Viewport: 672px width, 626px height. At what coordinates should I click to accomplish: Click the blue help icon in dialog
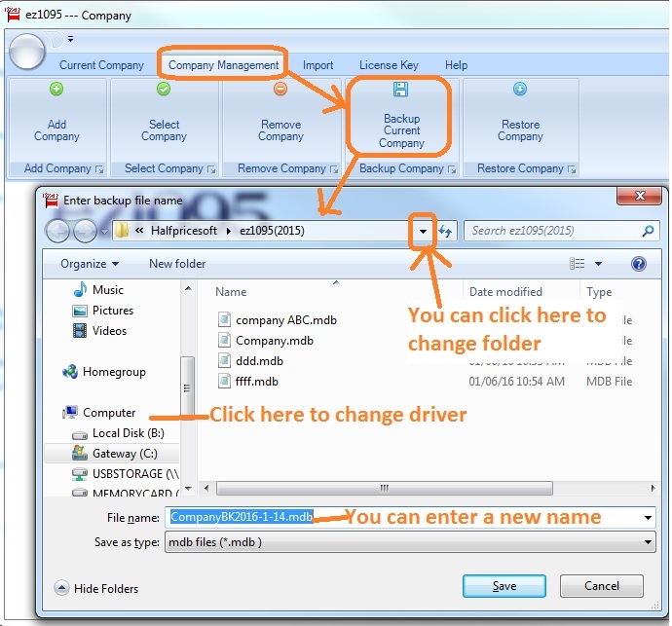click(639, 264)
